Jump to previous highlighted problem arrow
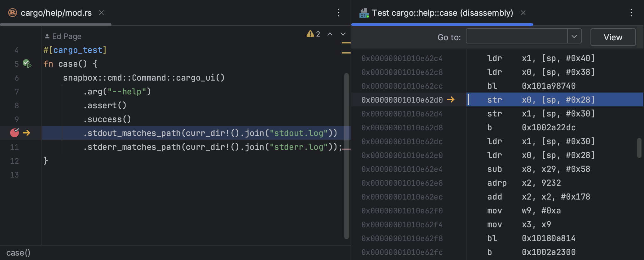Image resolution: width=644 pixels, height=260 pixels. pos(330,34)
